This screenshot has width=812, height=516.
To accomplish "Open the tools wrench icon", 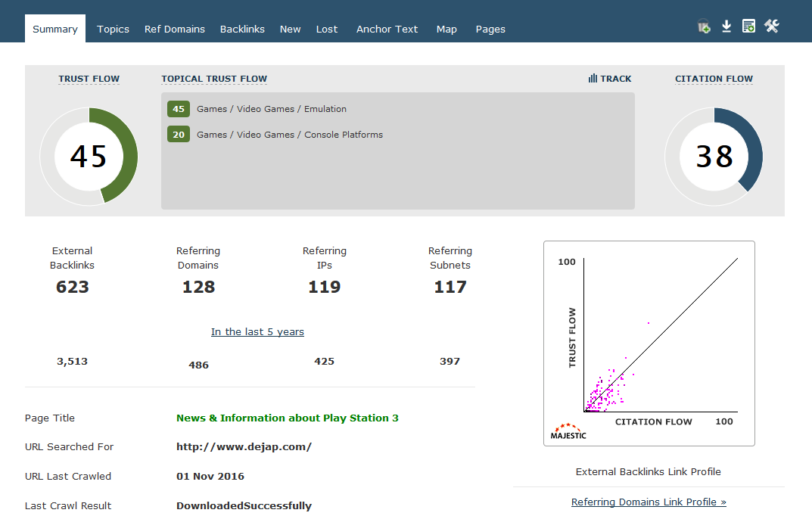I will [x=771, y=26].
